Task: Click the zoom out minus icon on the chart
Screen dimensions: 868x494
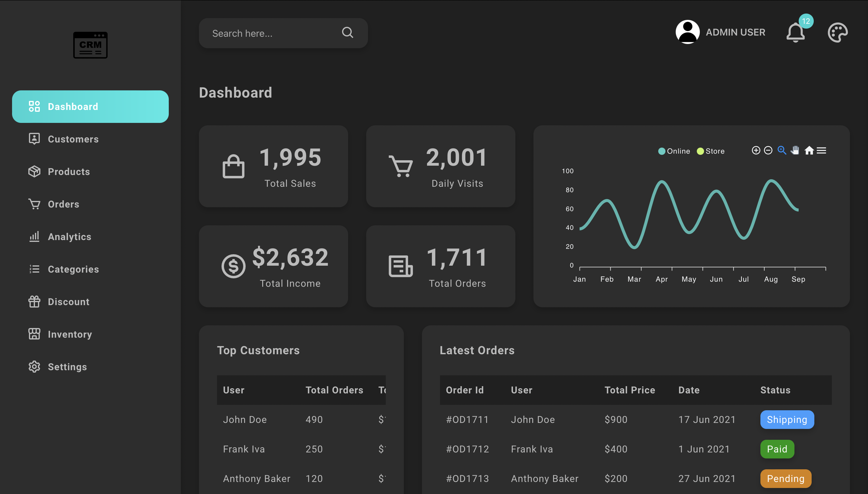Action: tap(768, 150)
